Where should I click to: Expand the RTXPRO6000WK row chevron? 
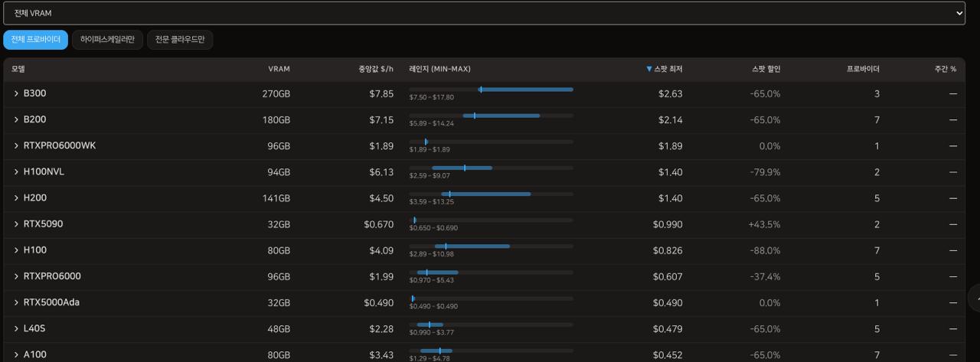coord(16,145)
